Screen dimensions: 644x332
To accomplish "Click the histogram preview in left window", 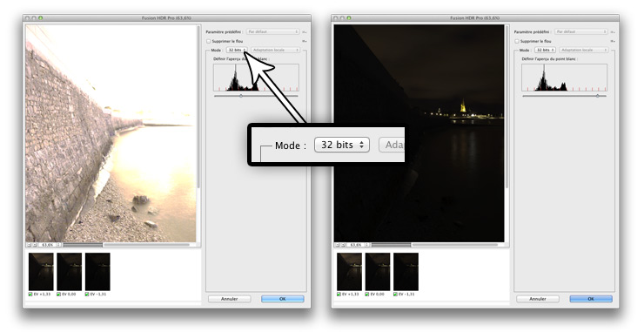I will pyautogui.click(x=256, y=78).
